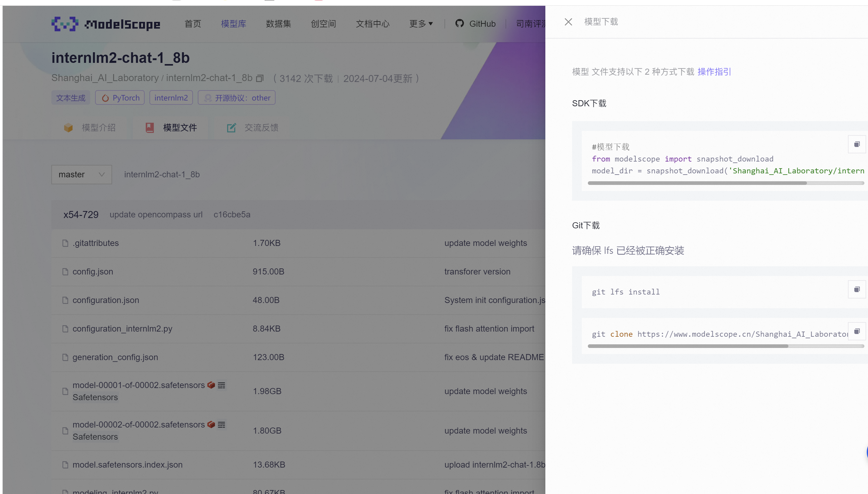Viewport: 868px width, 494px height.
Task: Open the 数据集 menu item
Action: pos(278,24)
